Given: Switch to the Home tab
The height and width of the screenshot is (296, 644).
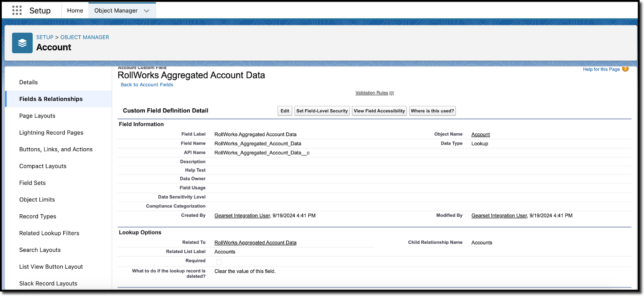Looking at the screenshot, I should pyautogui.click(x=75, y=10).
